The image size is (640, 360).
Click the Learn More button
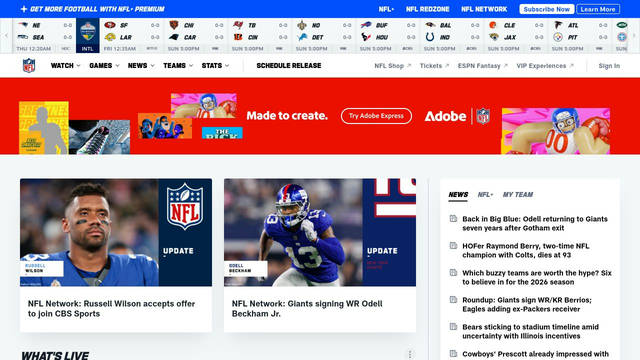[x=598, y=9]
